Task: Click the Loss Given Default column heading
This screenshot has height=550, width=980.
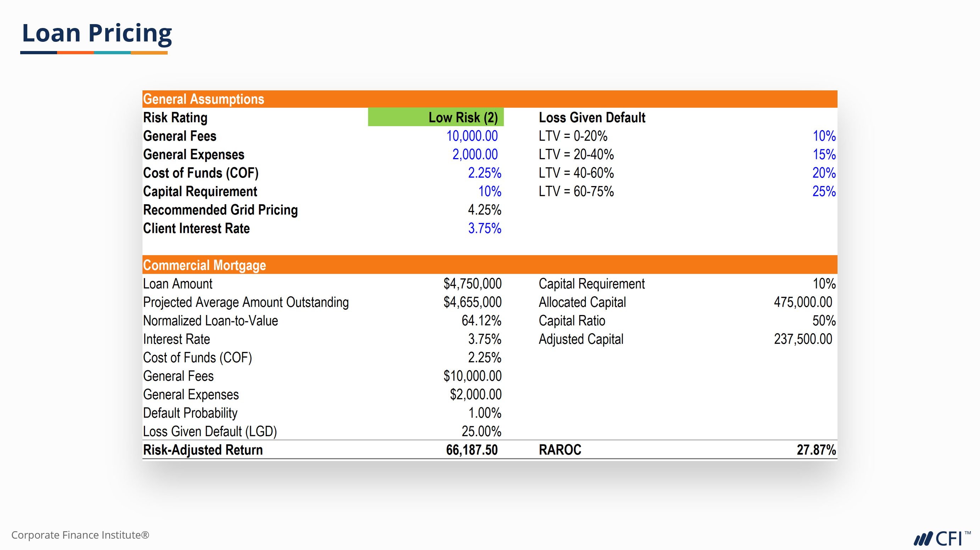Action: click(x=592, y=118)
